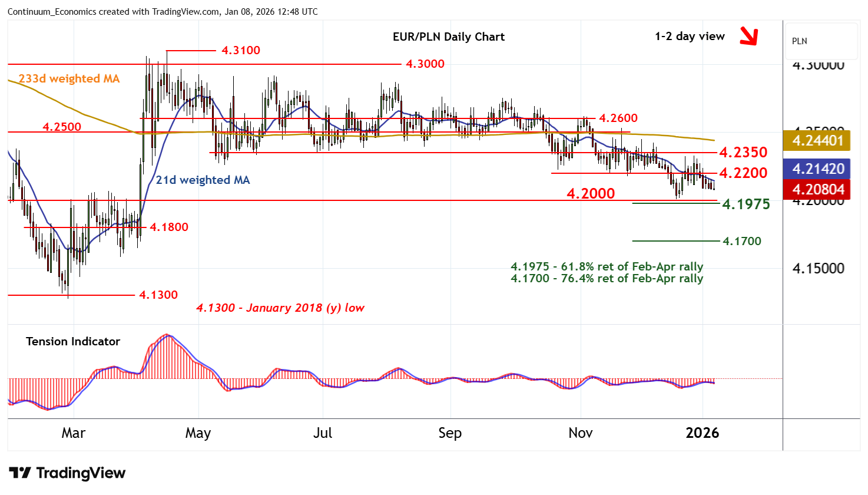Click the Sep marker on time axis

coord(450,433)
